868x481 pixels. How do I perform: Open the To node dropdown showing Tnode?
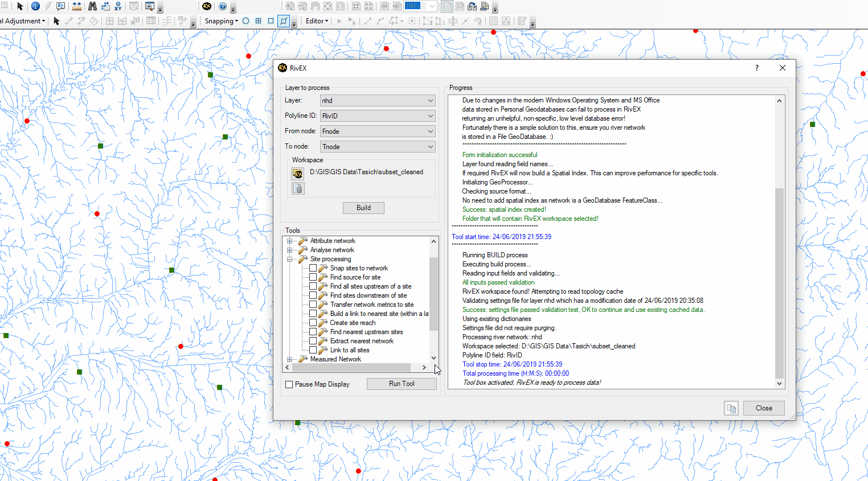(378, 147)
